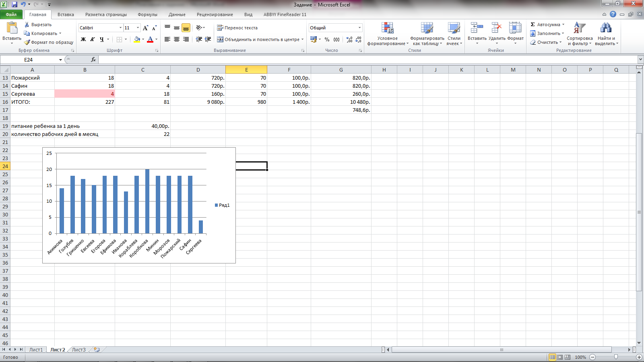Open the number format (Общий) dropdown
Screen dimensions: 644x362
[x=359, y=28]
